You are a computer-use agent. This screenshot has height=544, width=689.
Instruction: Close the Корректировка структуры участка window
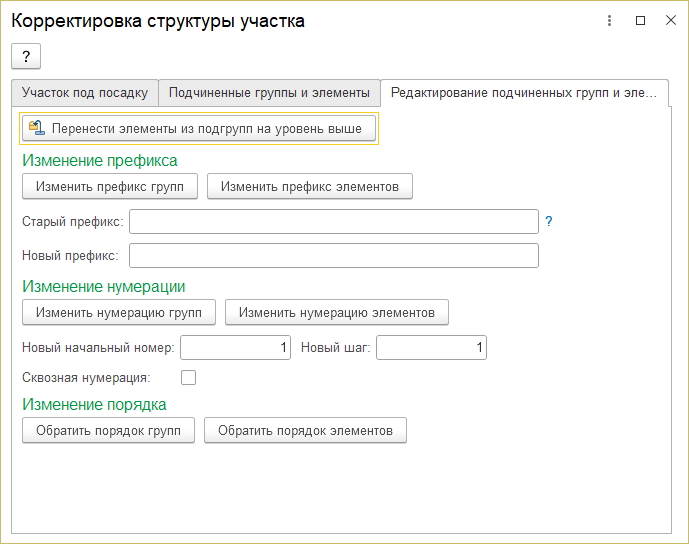click(x=670, y=21)
